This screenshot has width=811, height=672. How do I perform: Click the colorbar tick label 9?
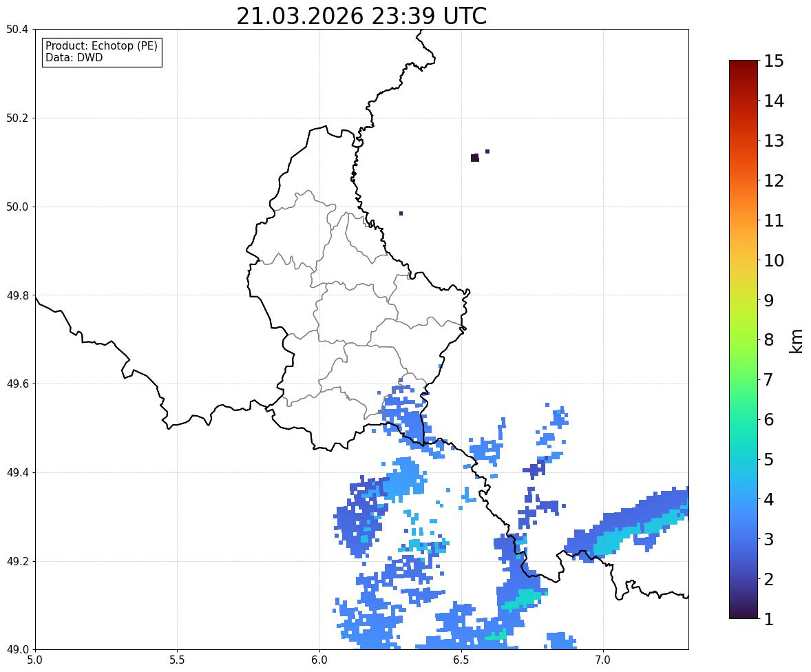pyautogui.click(x=769, y=300)
